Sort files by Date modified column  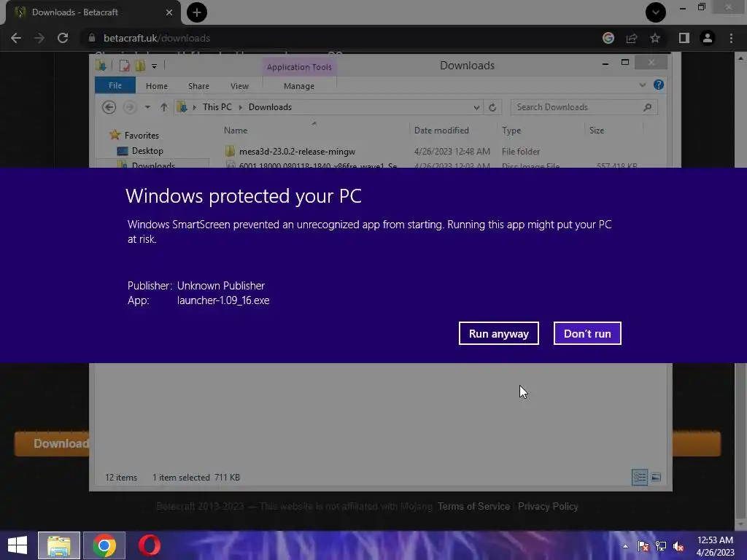(441, 131)
